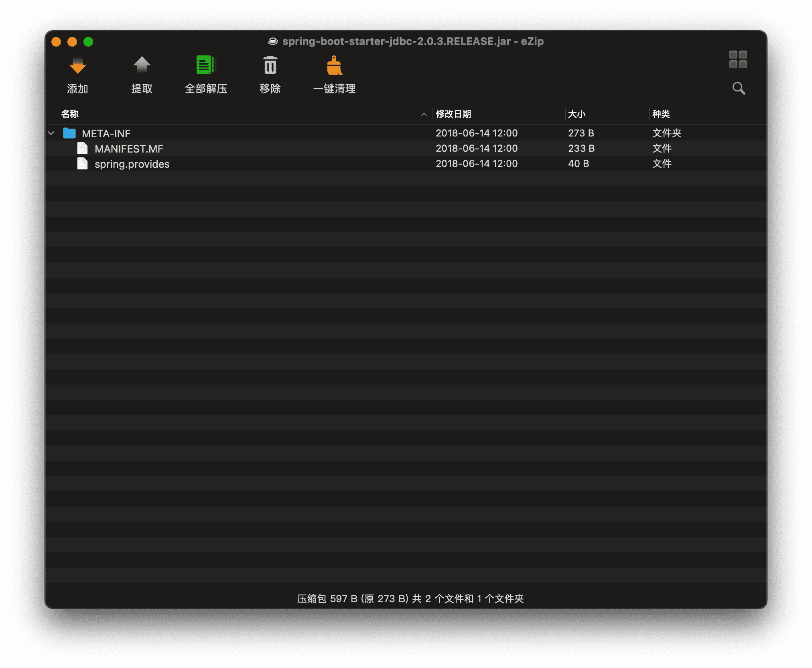Click the orange one-click clean broom icon
Image resolution: width=812 pixels, height=668 pixels.
tap(334, 65)
